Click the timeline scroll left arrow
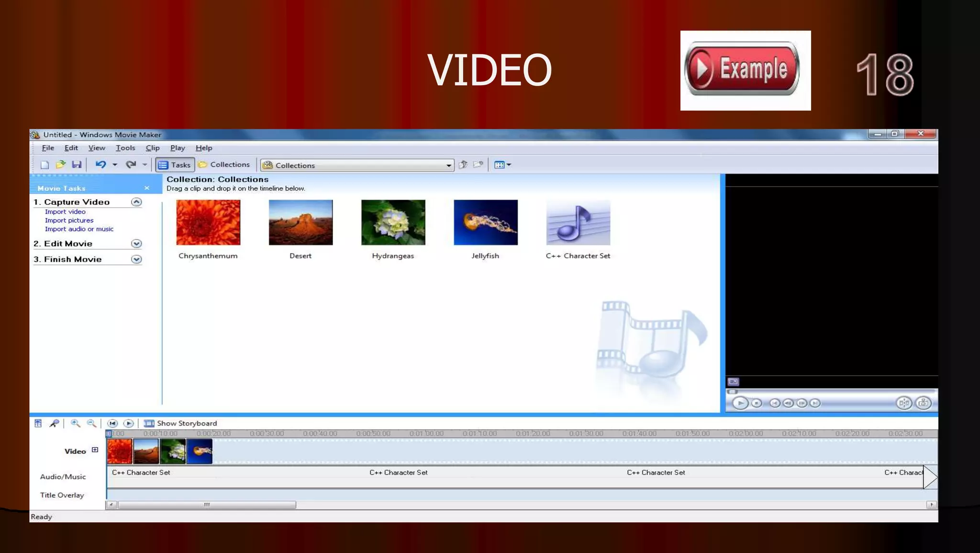This screenshot has height=553, width=980. pos(111,505)
